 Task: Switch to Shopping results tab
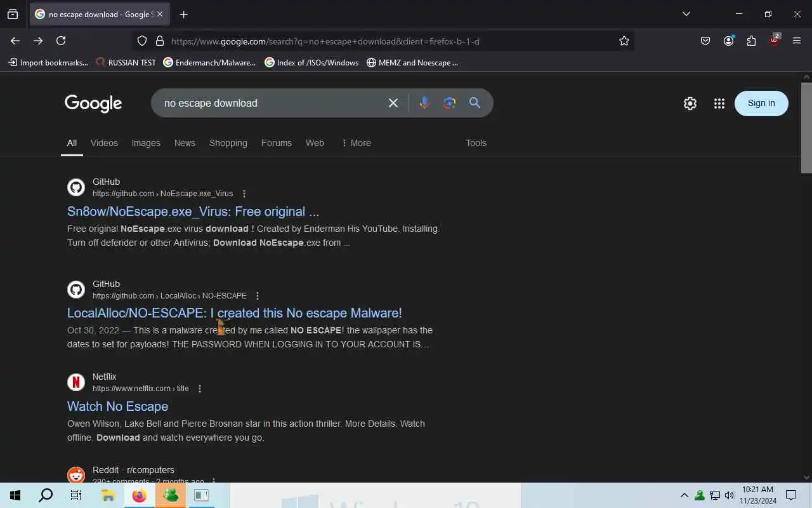(x=228, y=143)
